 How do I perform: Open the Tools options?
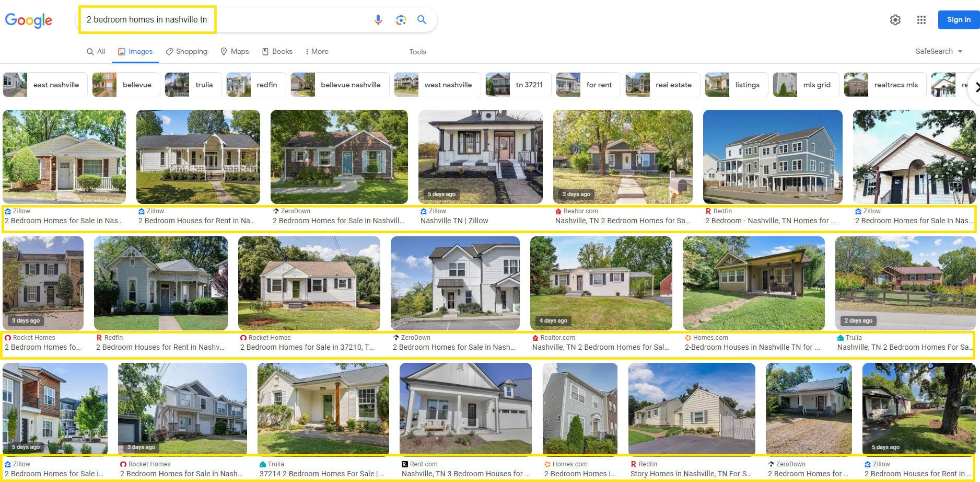417,52
